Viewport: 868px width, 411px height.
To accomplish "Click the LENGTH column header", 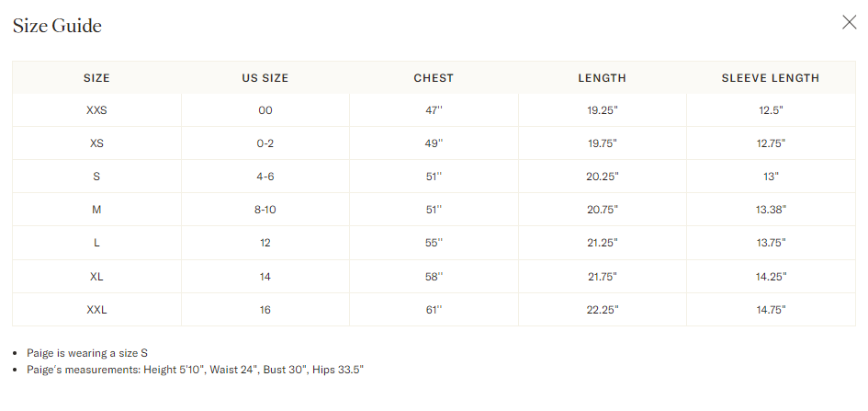I will coord(602,78).
